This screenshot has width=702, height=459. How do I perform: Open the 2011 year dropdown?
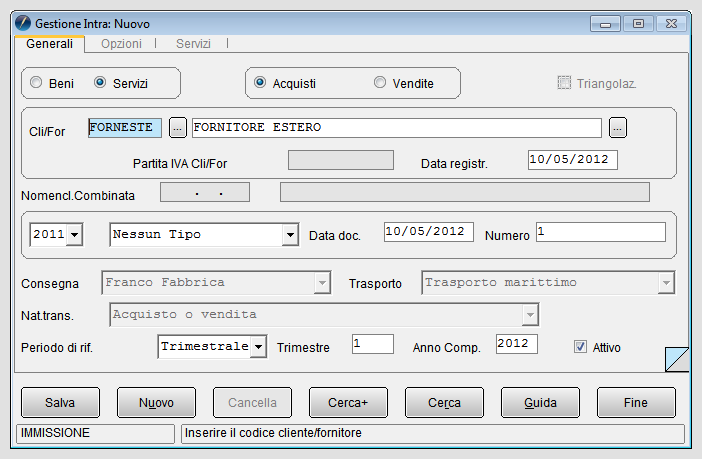pyautogui.click(x=75, y=235)
